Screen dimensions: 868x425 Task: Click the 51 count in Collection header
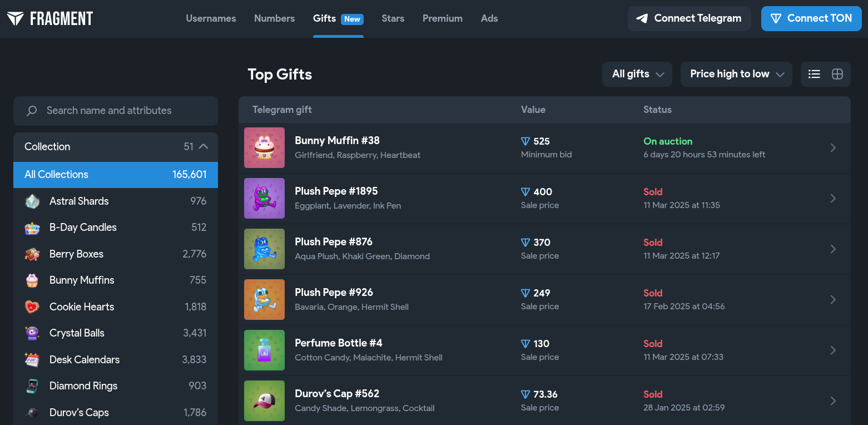click(189, 147)
